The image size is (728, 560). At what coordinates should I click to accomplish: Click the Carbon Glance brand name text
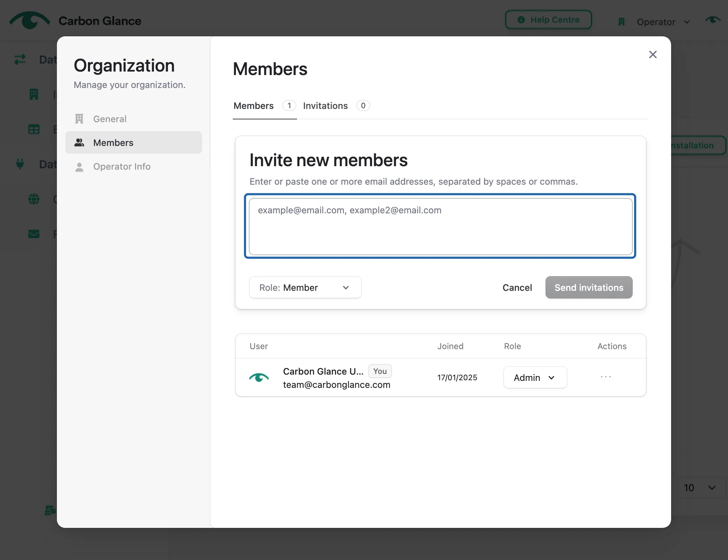tap(100, 21)
